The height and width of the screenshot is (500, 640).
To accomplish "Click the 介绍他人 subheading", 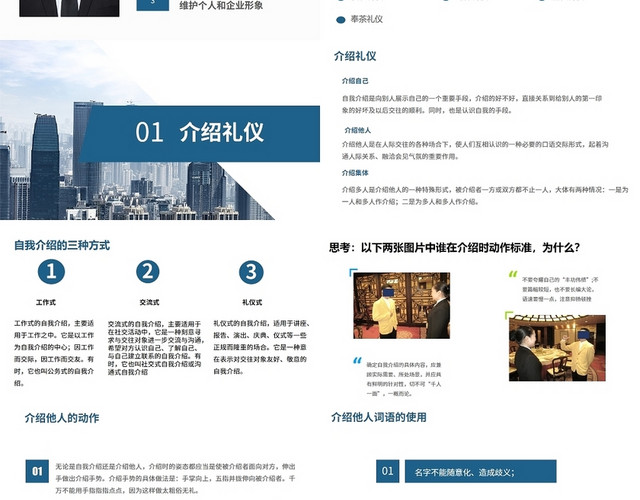I will click(358, 130).
